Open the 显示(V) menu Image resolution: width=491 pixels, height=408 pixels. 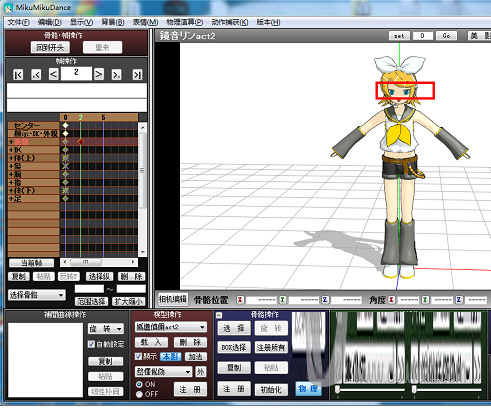coord(81,22)
